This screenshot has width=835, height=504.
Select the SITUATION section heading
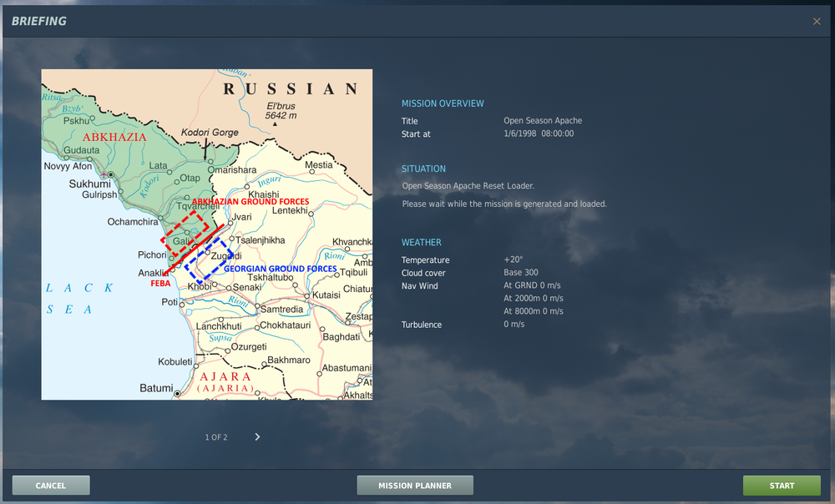[423, 169]
